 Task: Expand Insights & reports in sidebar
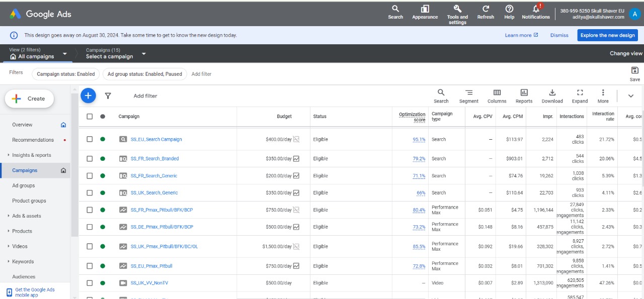(32, 155)
